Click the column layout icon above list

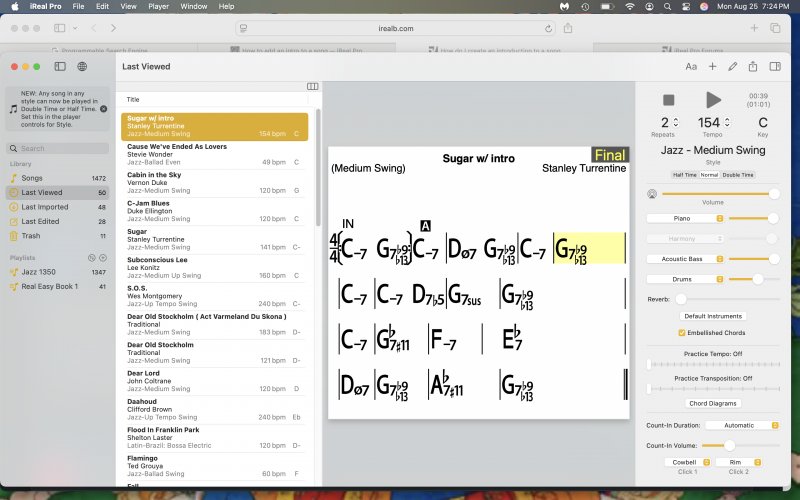312,87
